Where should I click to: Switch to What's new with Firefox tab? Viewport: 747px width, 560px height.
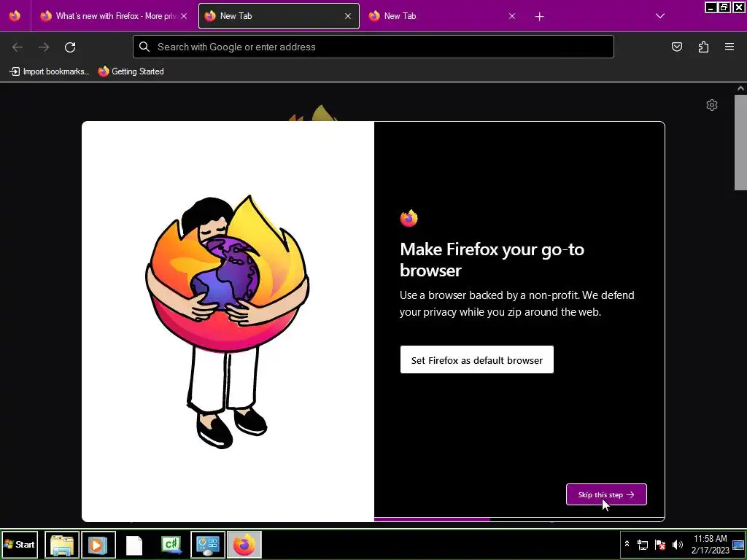coord(115,16)
